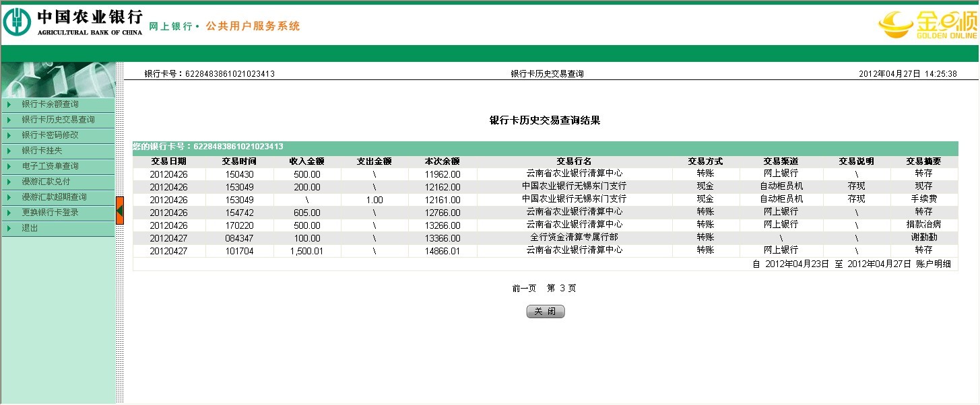The height and width of the screenshot is (405, 980).
Task: Click the 交易日期 column header
Action: pyautogui.click(x=168, y=161)
